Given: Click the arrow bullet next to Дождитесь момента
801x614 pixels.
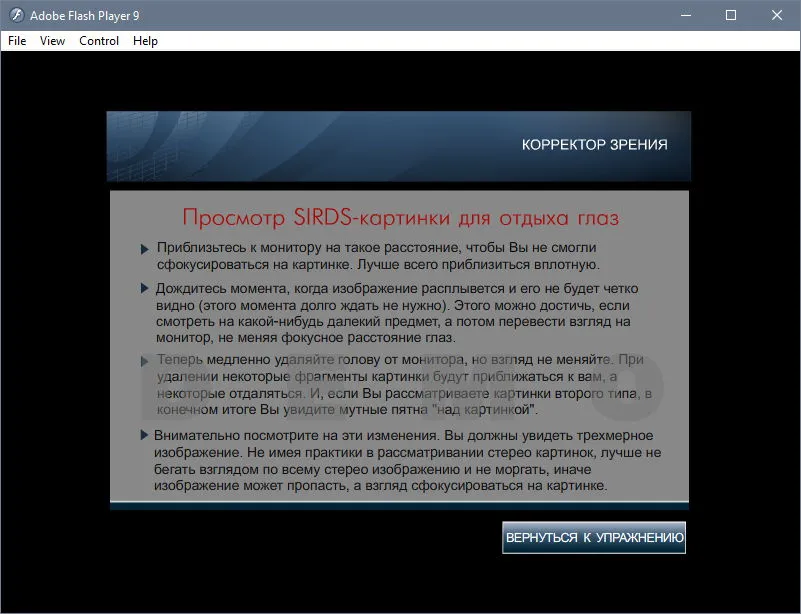Looking at the screenshot, I should pyautogui.click(x=145, y=288).
